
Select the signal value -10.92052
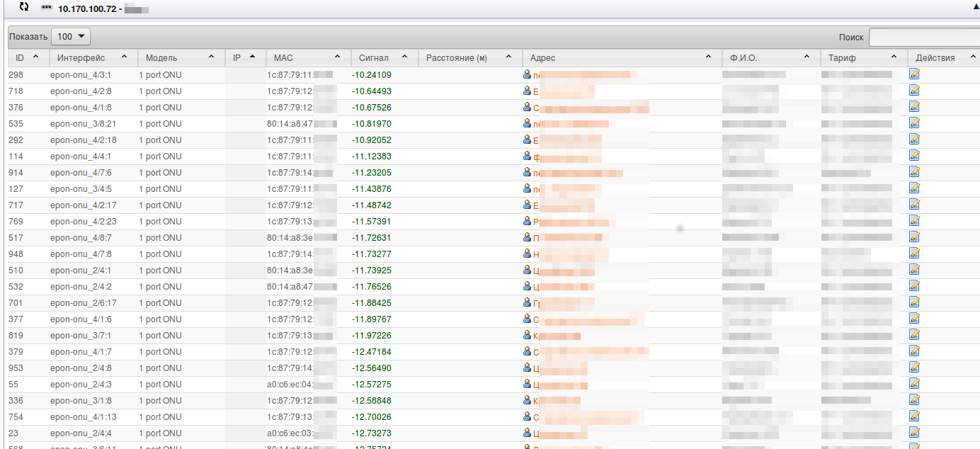pyautogui.click(x=371, y=140)
